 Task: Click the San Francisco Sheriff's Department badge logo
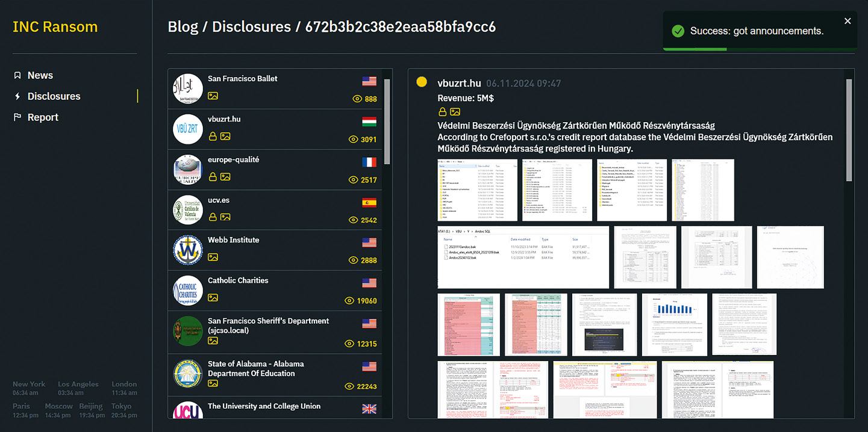coord(188,332)
